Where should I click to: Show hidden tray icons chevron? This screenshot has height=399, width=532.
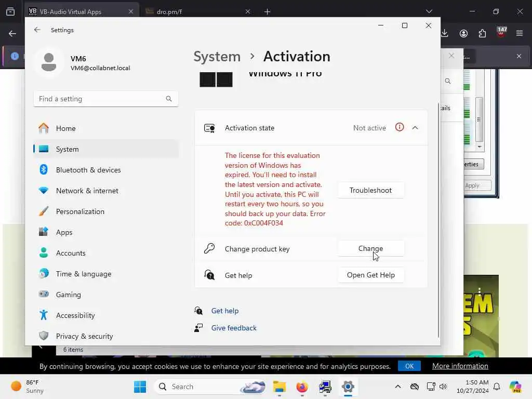click(x=398, y=387)
